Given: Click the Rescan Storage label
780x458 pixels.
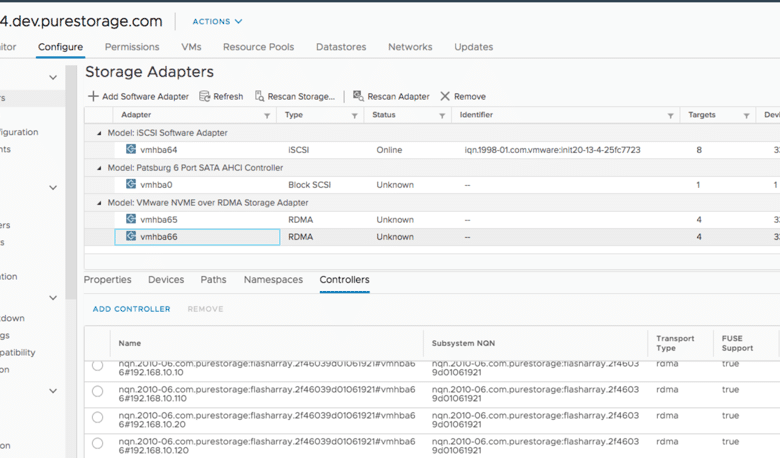Looking at the screenshot, I should pos(301,96).
